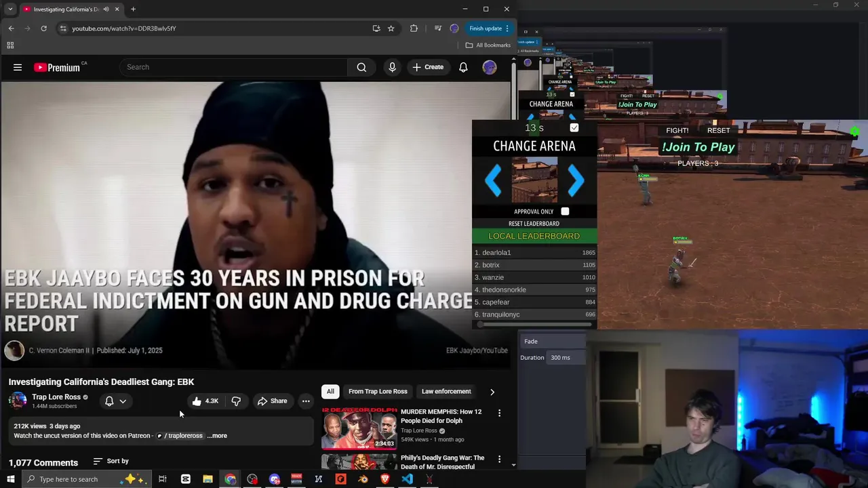Screen dimensions: 868x488
Task: Select From Trap Lore Ross chip
Action: (x=378, y=391)
